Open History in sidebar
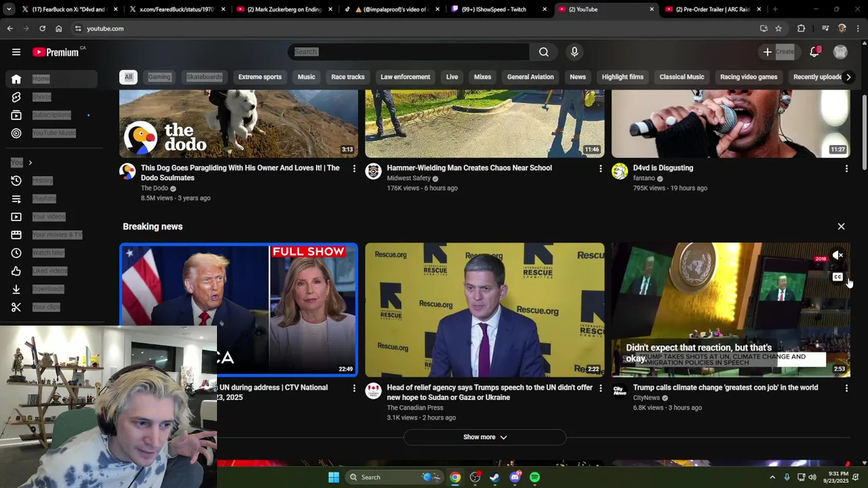The height and width of the screenshot is (488, 868). 53,180
